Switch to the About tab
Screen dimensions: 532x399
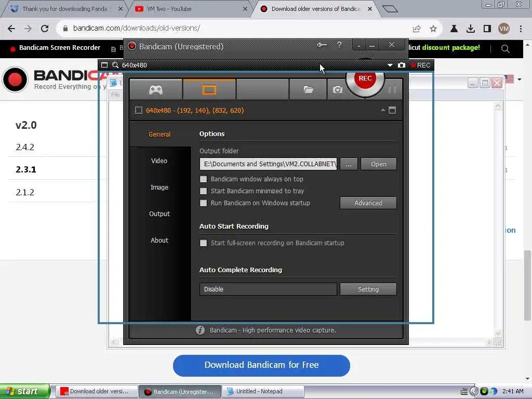[x=159, y=240]
